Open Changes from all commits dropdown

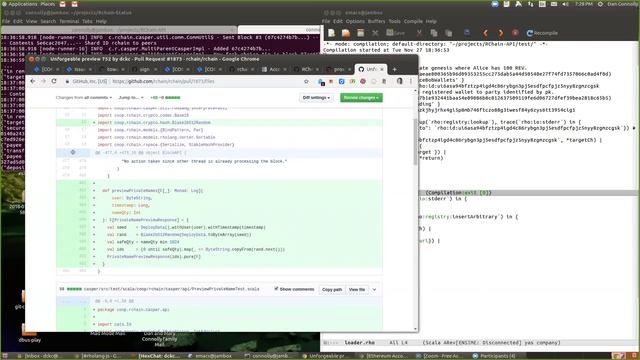point(84,98)
